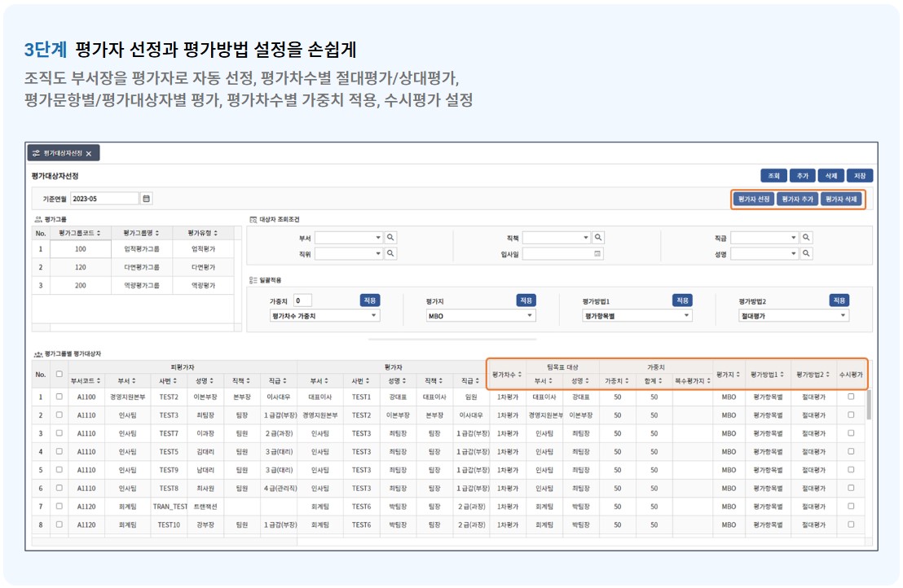
Task: Open the 절대평가 dropdown under 평가방법2
Action: point(794,316)
